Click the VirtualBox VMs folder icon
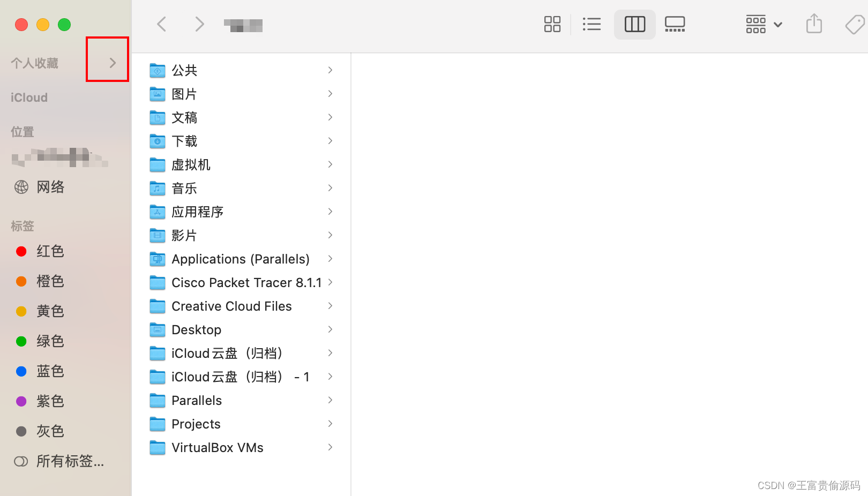 [x=158, y=447]
